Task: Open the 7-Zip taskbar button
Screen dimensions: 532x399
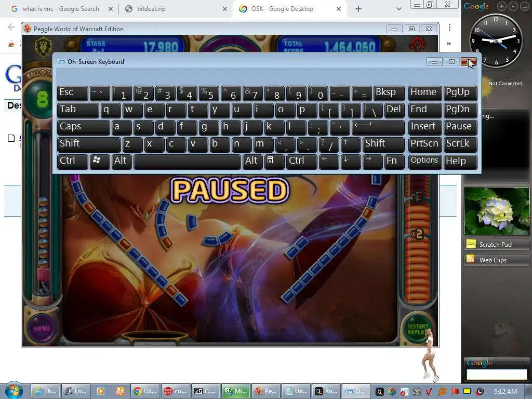Action: 205,391
